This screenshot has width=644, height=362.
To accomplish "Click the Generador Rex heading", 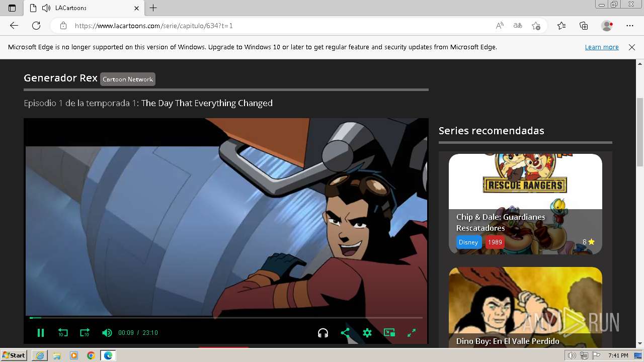I will (60, 78).
